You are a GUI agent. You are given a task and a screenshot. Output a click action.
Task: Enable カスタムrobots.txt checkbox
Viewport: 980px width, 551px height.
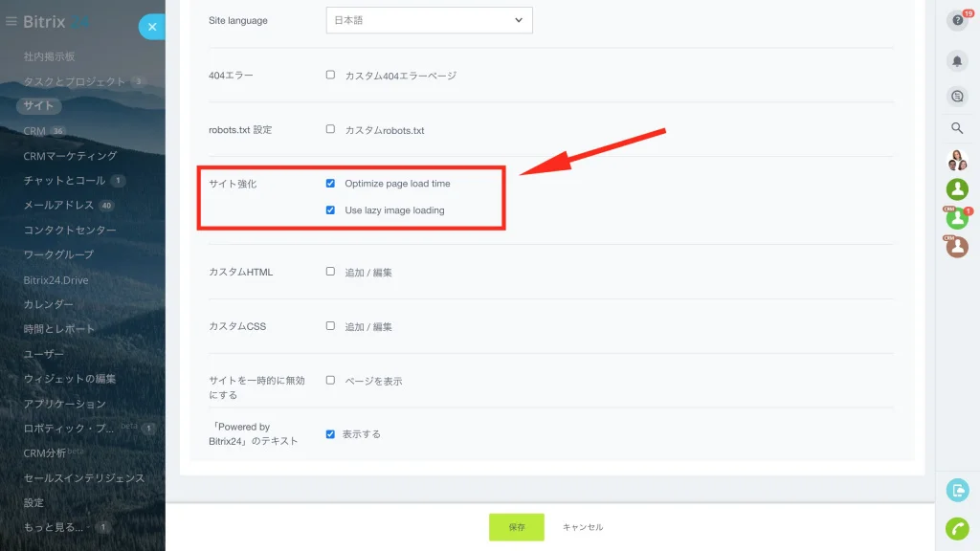330,129
